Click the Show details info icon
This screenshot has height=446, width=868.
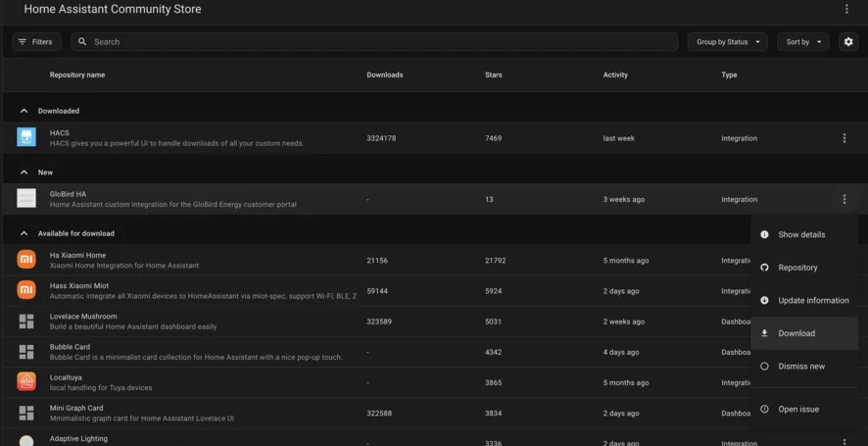point(764,234)
